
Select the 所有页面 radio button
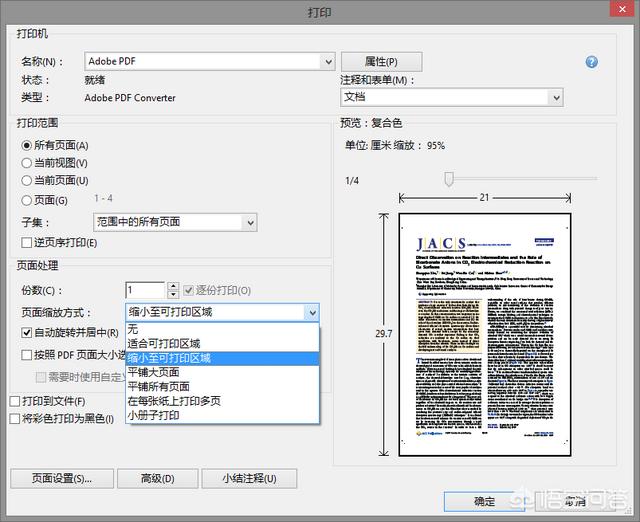(x=27, y=145)
